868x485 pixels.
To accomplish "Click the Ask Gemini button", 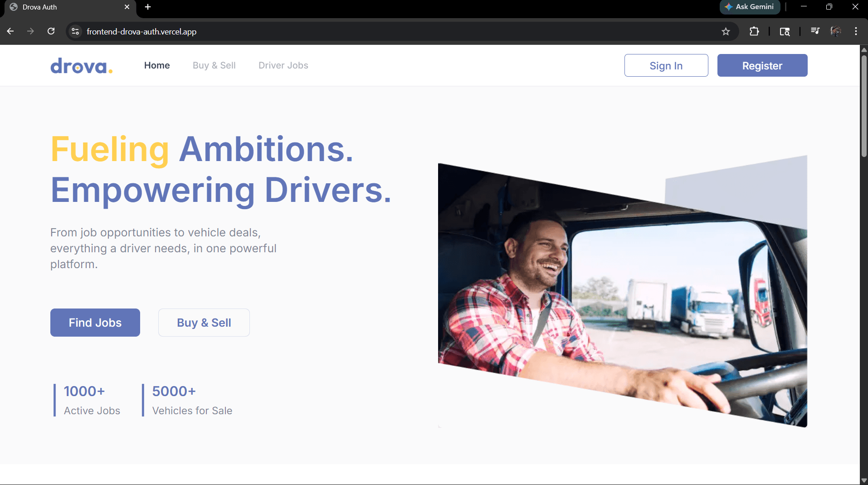I will point(750,7).
